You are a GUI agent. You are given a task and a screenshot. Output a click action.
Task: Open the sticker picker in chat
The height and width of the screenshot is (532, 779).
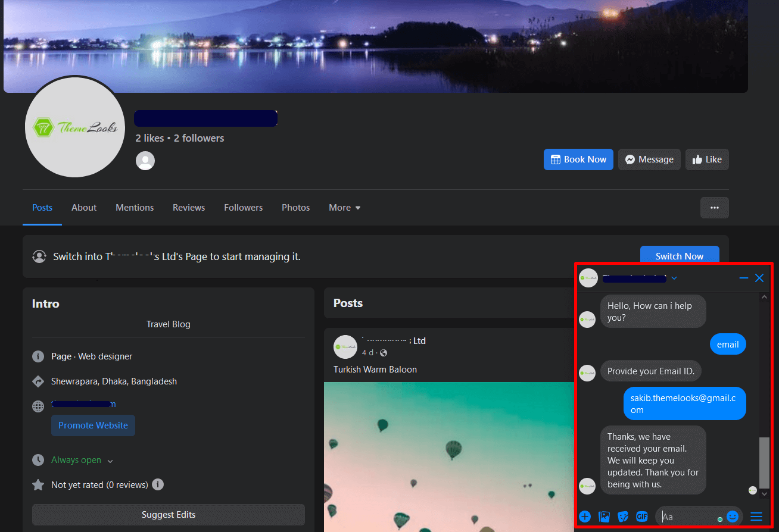click(623, 517)
